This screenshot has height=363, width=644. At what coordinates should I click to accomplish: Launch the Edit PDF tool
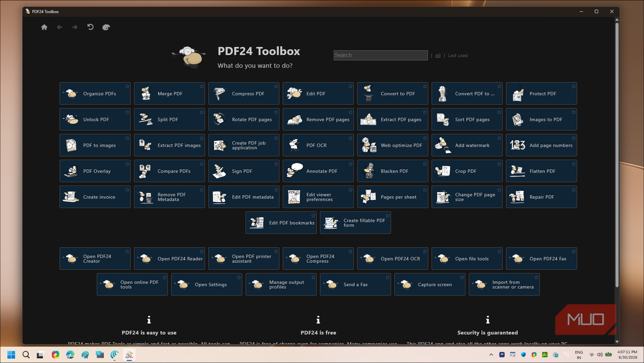[318, 93]
